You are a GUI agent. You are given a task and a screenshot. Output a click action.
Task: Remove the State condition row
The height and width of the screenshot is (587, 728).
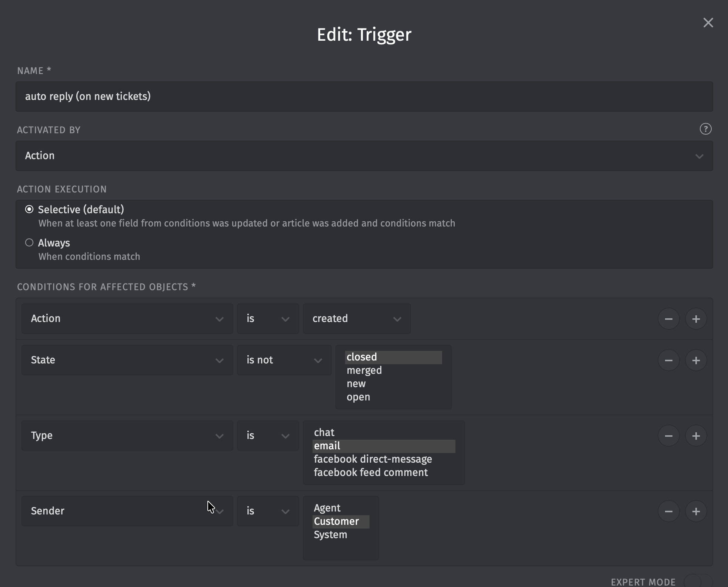click(668, 360)
